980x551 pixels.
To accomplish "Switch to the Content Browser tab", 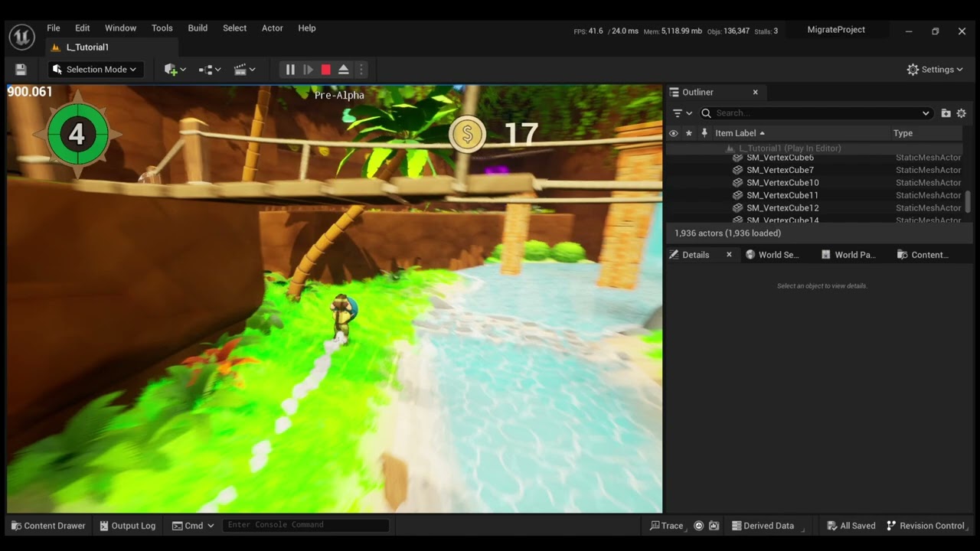I will (923, 255).
